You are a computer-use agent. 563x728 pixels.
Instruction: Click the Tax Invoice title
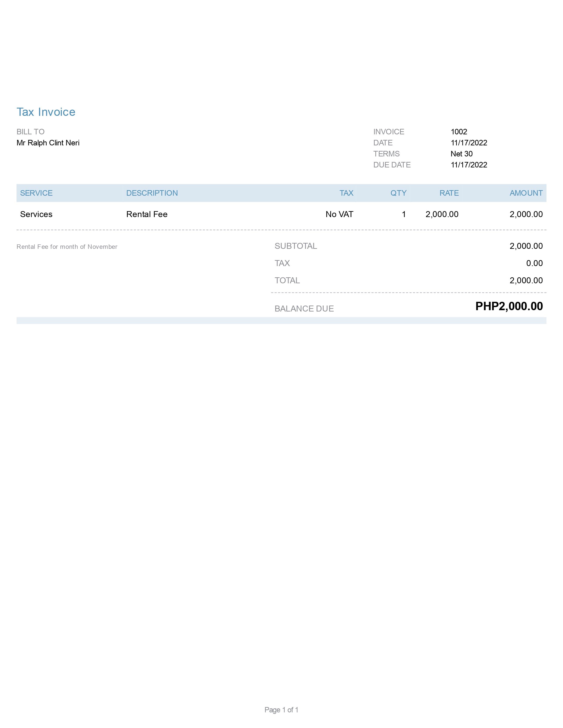click(x=46, y=112)
